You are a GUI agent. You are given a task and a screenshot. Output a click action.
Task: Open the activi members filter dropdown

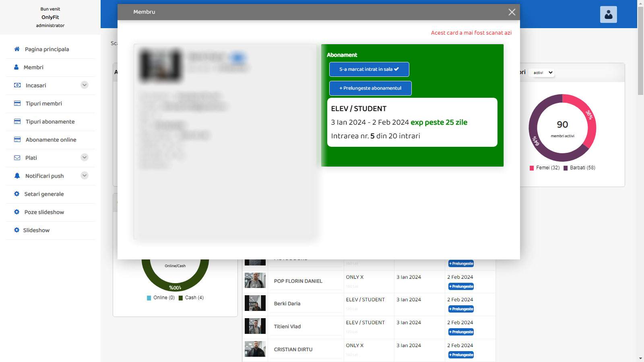(x=542, y=73)
